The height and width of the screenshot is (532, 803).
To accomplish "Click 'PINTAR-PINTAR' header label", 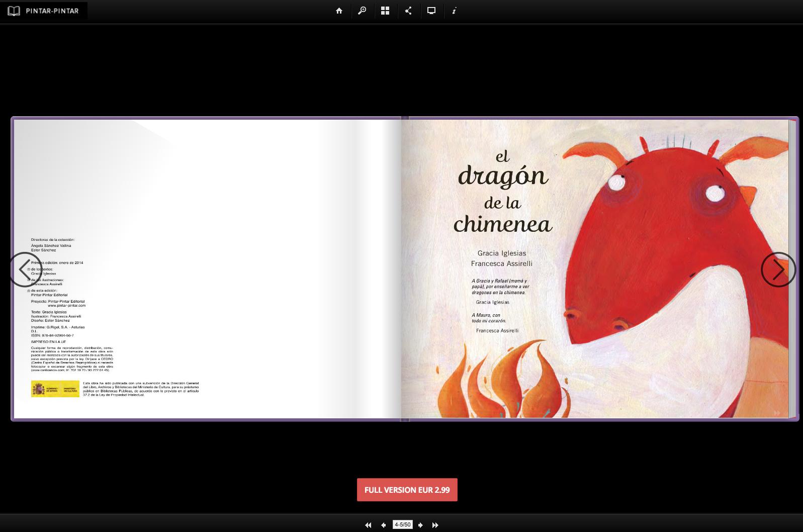I will (x=52, y=11).
